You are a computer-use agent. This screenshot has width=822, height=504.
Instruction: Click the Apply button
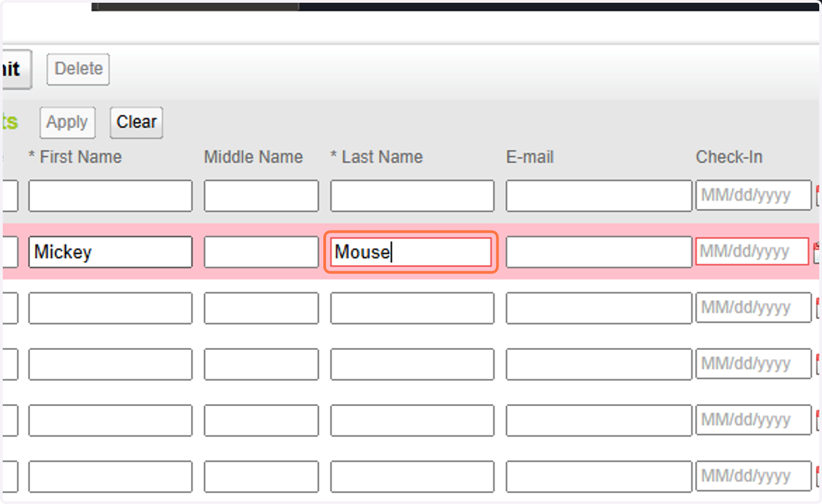tap(67, 123)
